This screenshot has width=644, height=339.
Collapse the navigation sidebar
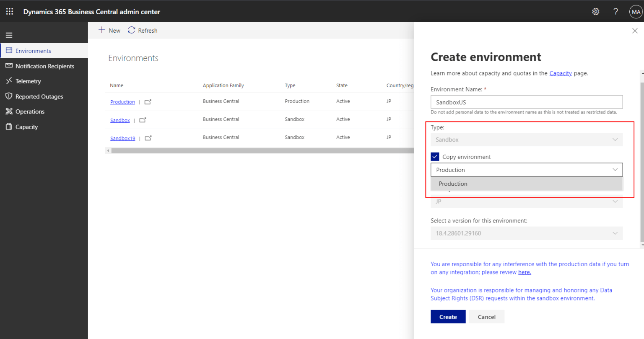(x=9, y=34)
